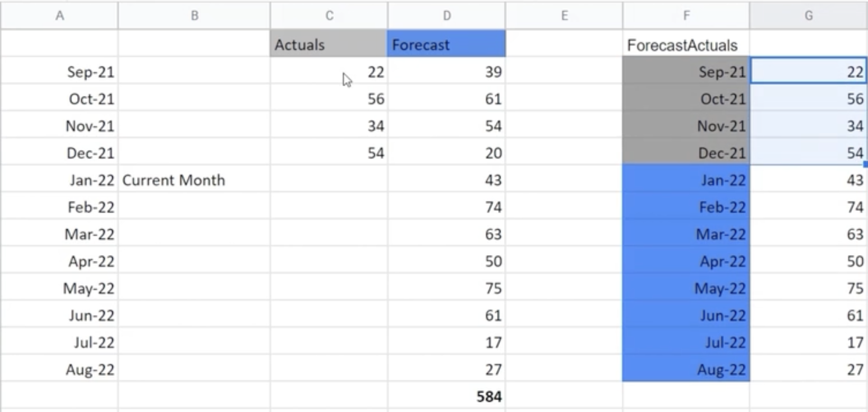Select column A header

[60, 16]
